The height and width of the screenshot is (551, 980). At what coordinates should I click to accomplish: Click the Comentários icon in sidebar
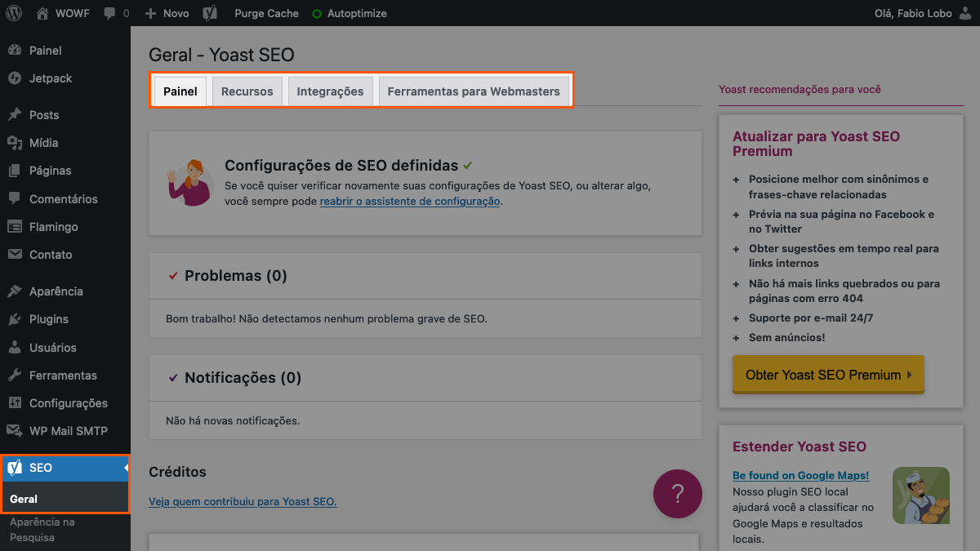tap(14, 199)
